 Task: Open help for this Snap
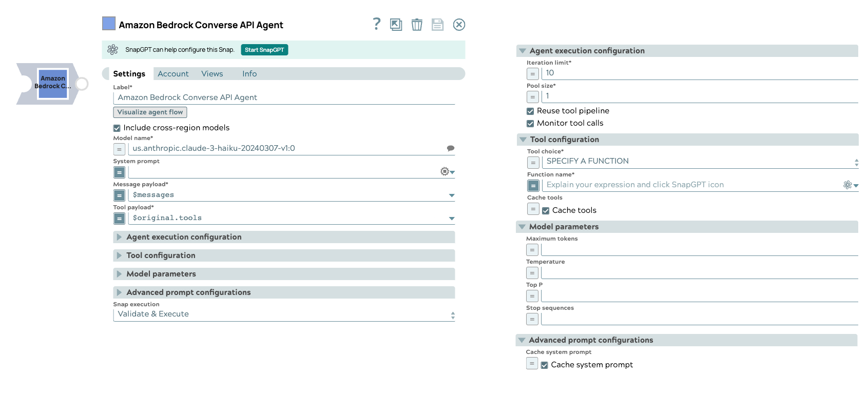[x=376, y=24]
